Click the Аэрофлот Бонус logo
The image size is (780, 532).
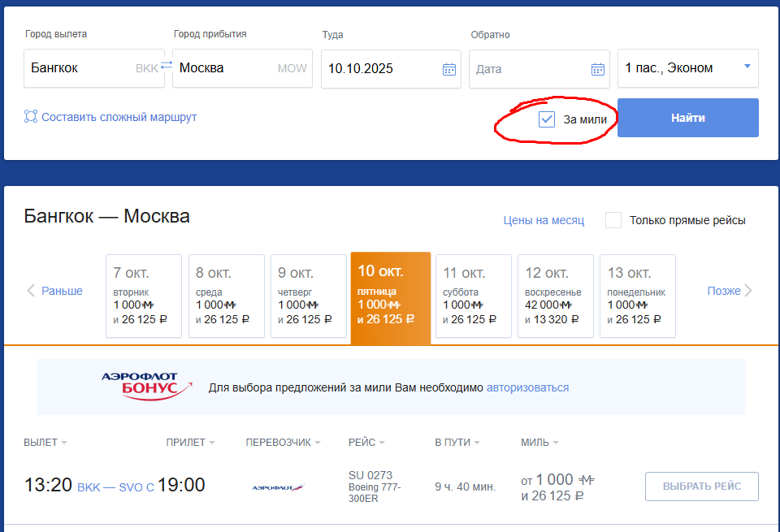pos(147,387)
